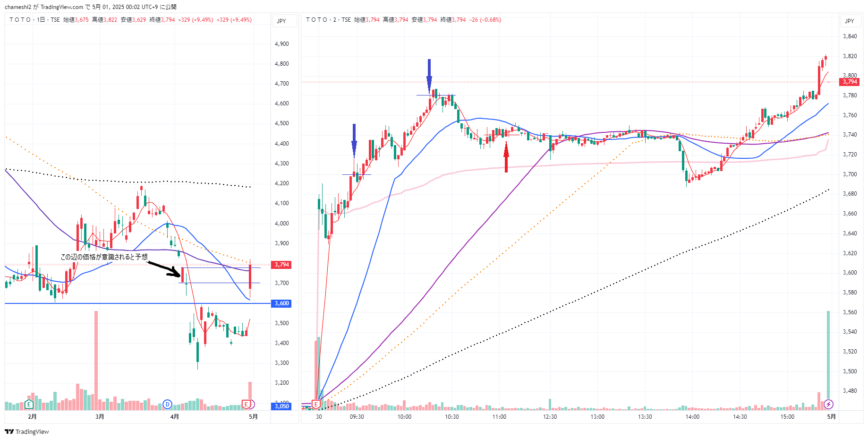Click the 4月 label on the time axis

pyautogui.click(x=175, y=416)
